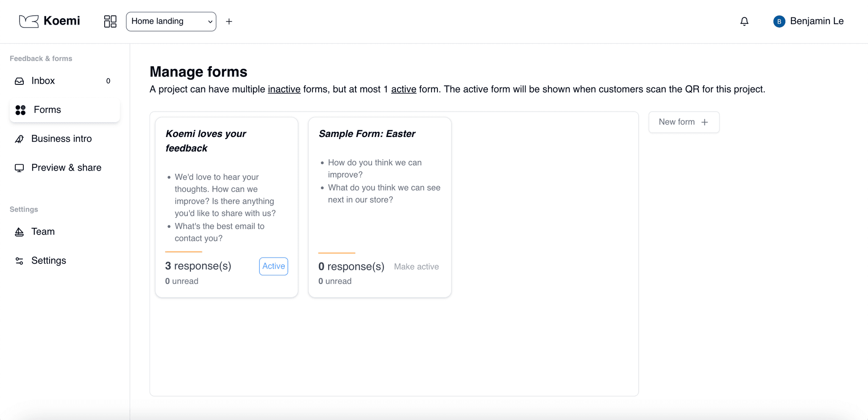Toggle the Active badge on Koemi form
The height and width of the screenshot is (420, 868).
273,266
